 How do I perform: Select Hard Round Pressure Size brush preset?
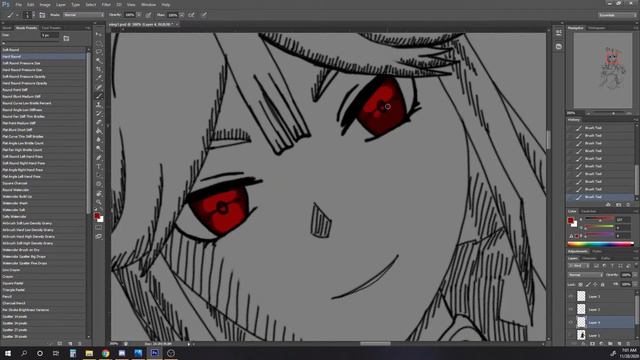pos(44,70)
